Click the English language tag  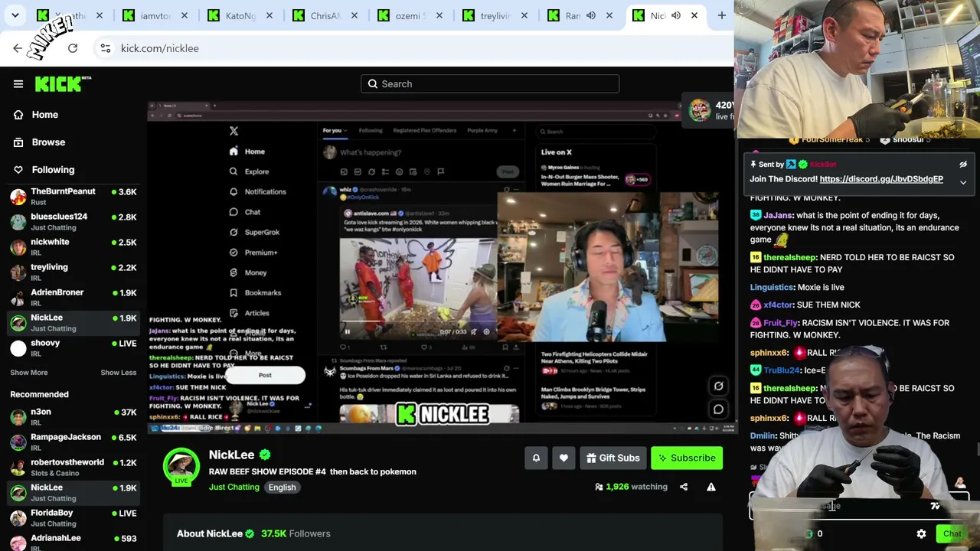(x=282, y=487)
